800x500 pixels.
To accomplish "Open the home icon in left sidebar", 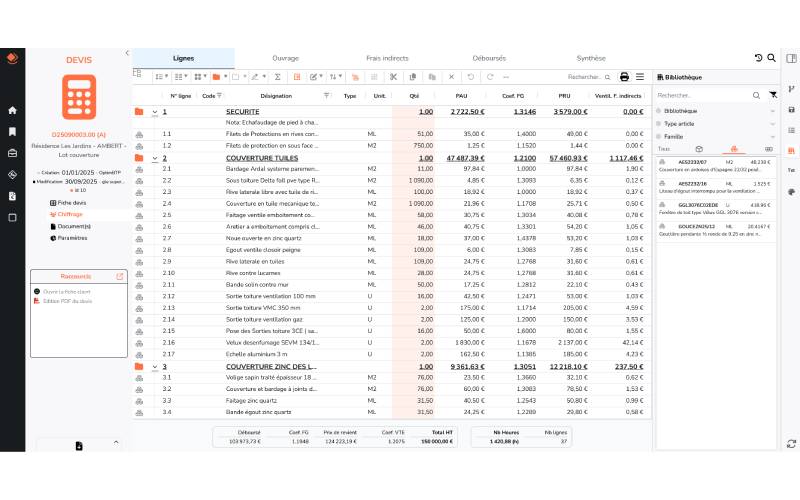I will click(12, 111).
